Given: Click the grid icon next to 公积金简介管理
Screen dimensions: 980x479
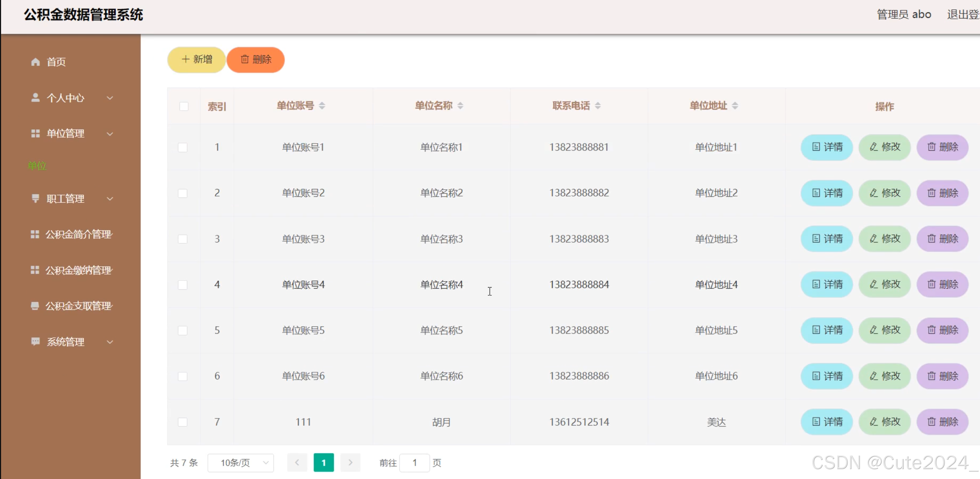Looking at the screenshot, I should pyautogui.click(x=35, y=234).
